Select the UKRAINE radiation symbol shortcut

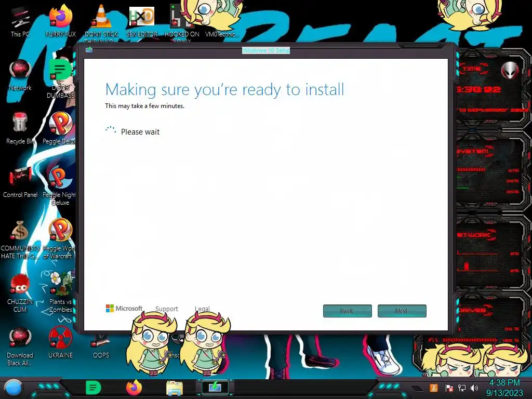point(60,343)
